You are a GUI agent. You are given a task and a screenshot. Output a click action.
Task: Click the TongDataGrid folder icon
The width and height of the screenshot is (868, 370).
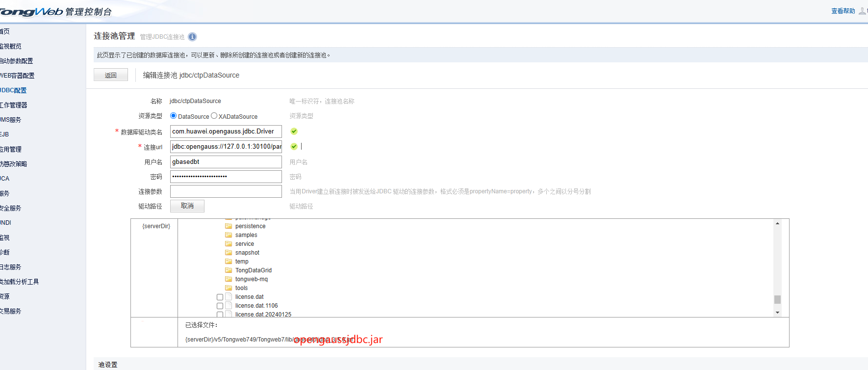pyautogui.click(x=229, y=270)
